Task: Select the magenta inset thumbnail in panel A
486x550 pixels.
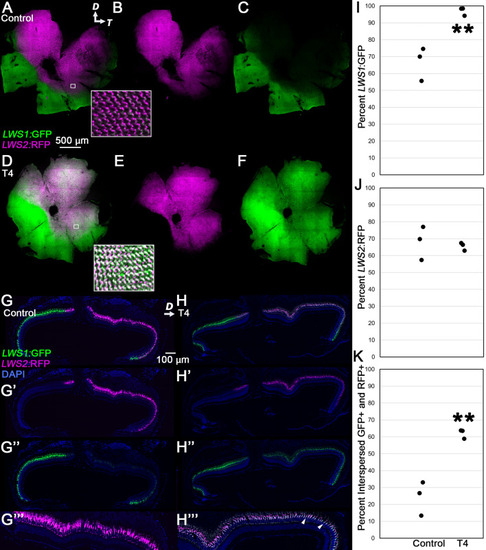Action: point(121,113)
